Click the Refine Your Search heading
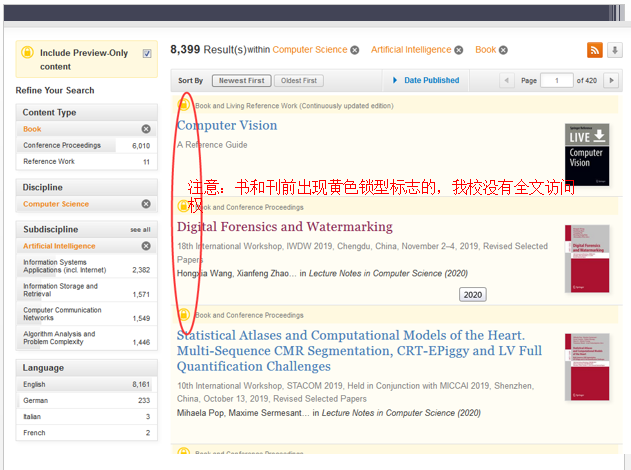Image resolution: width=631 pixels, height=470 pixels. click(55, 91)
